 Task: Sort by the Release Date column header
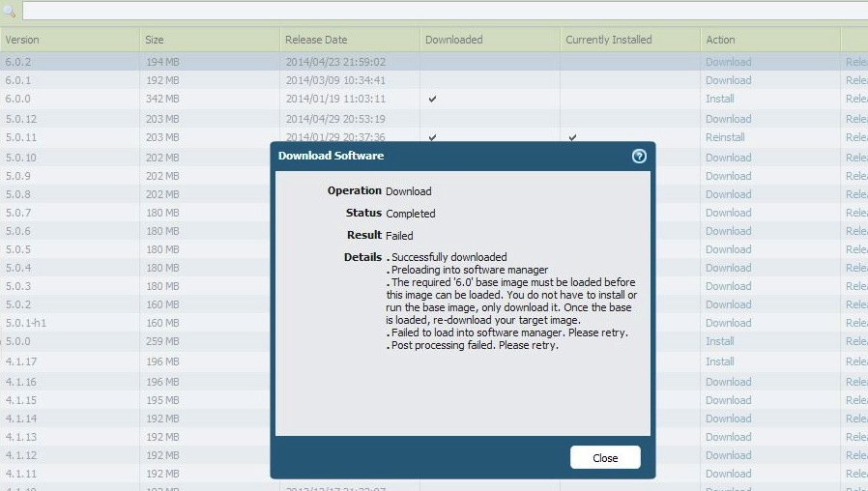[x=316, y=40]
